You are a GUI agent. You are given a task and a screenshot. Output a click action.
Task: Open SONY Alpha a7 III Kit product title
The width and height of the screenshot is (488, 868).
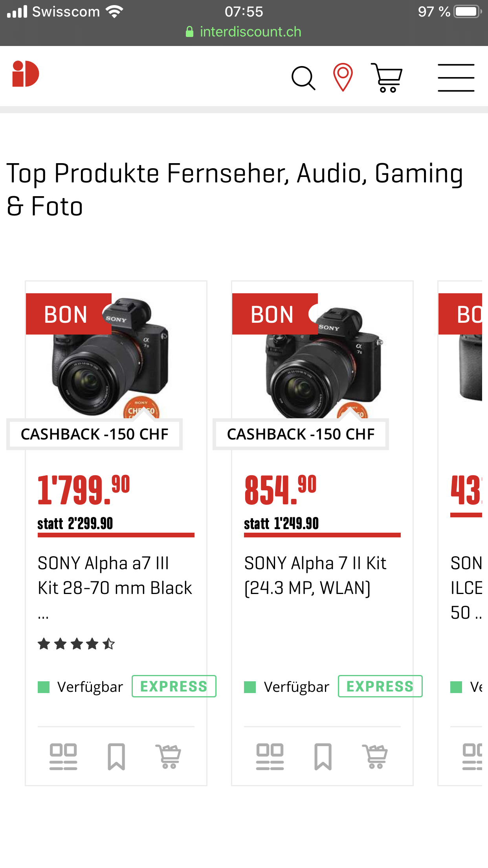[x=115, y=576]
